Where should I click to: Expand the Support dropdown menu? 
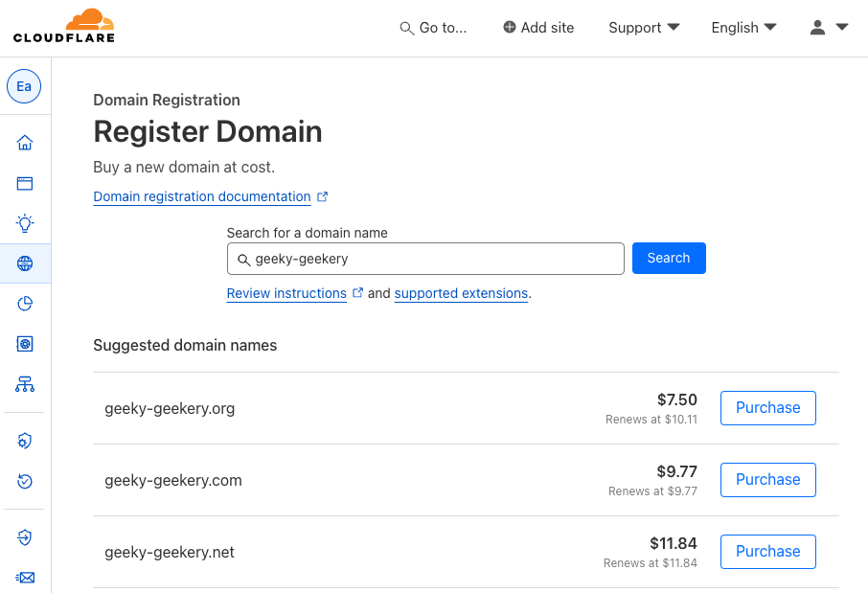click(644, 28)
